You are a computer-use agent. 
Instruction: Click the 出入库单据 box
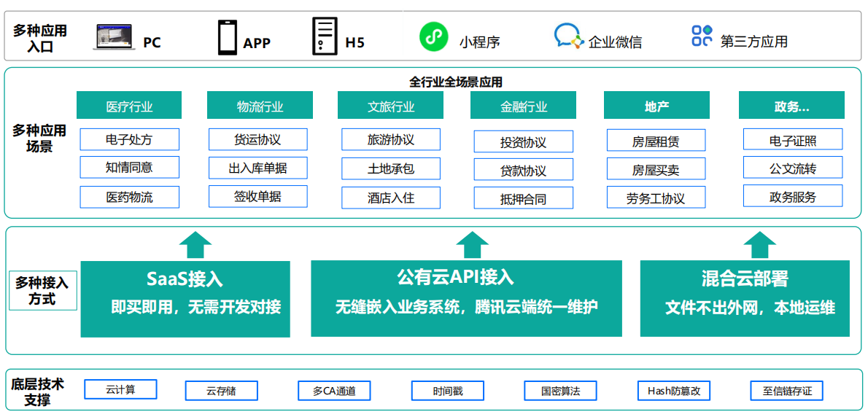258,168
